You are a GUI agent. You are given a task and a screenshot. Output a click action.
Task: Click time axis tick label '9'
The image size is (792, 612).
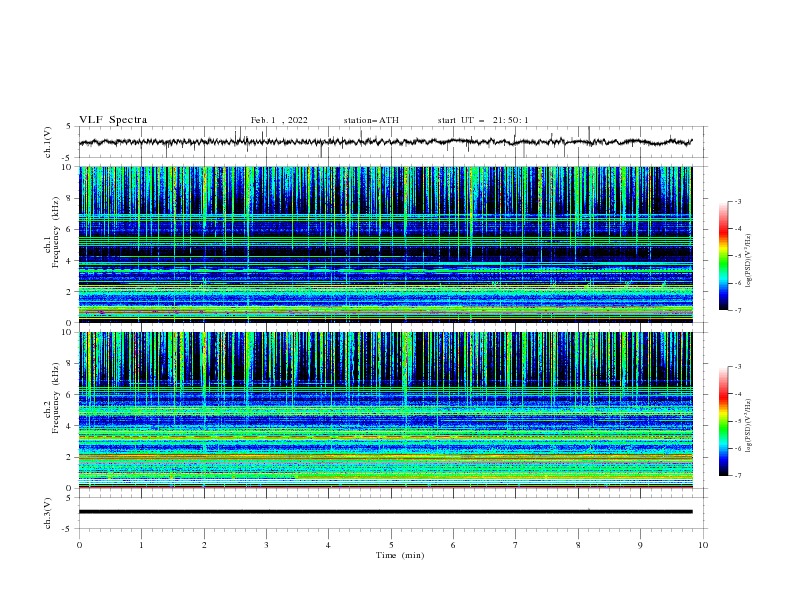640,545
